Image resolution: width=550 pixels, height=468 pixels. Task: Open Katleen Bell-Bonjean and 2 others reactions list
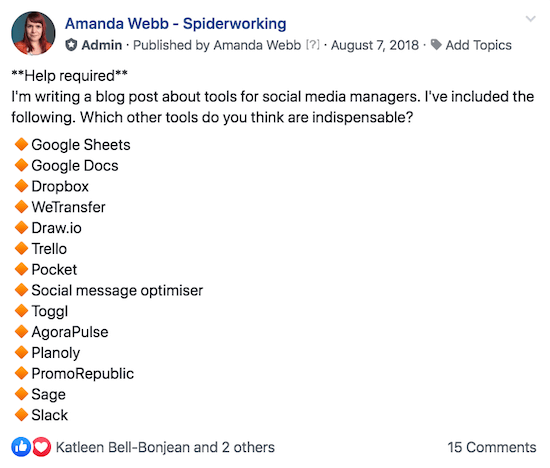coord(165,447)
